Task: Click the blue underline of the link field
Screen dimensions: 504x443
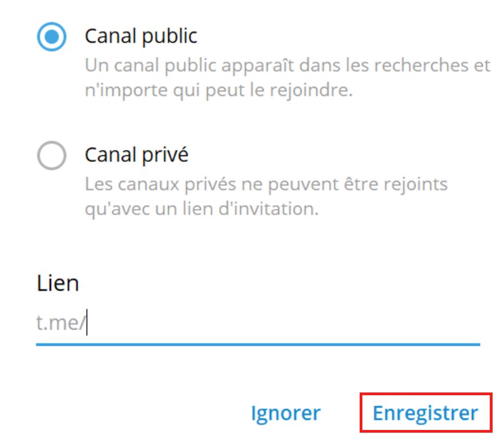Action: pos(259,342)
